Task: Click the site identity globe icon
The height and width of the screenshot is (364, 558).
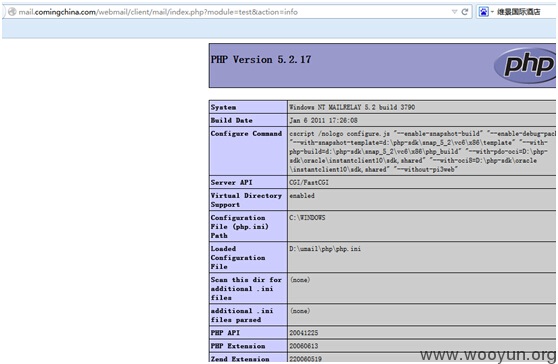Action: (12, 12)
